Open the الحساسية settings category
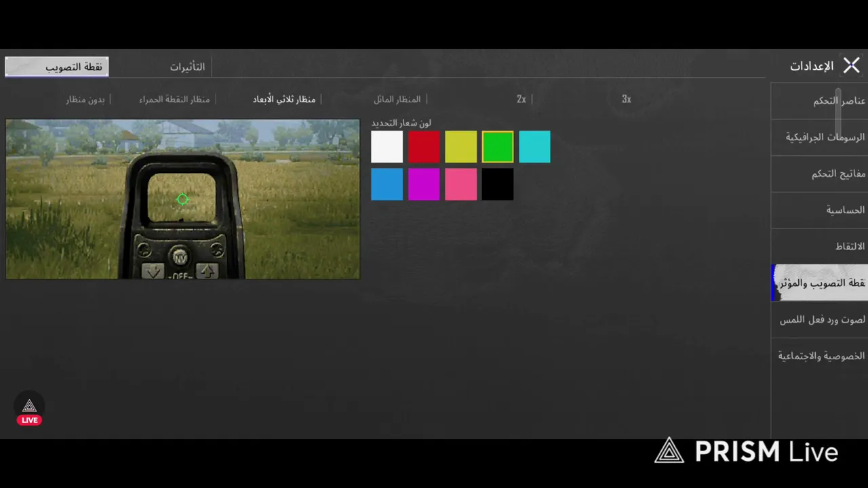The width and height of the screenshot is (868, 488). click(819, 210)
